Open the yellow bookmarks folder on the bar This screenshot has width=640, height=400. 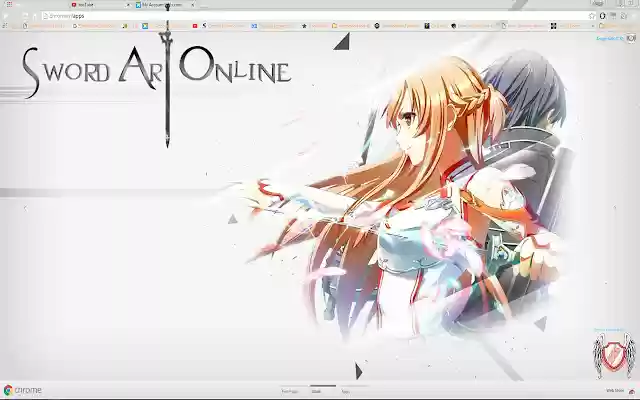click(x=351, y=26)
